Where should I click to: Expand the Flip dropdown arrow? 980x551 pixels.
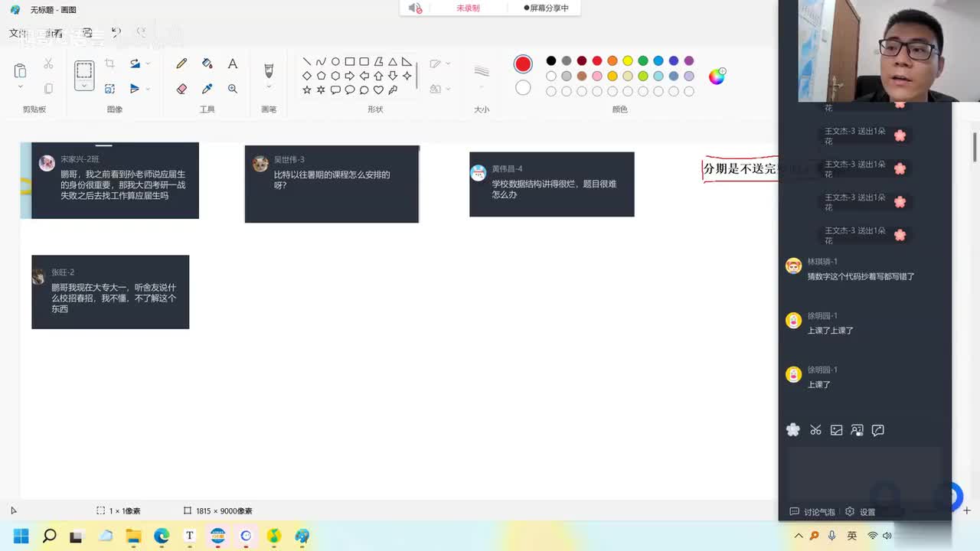coord(148,89)
